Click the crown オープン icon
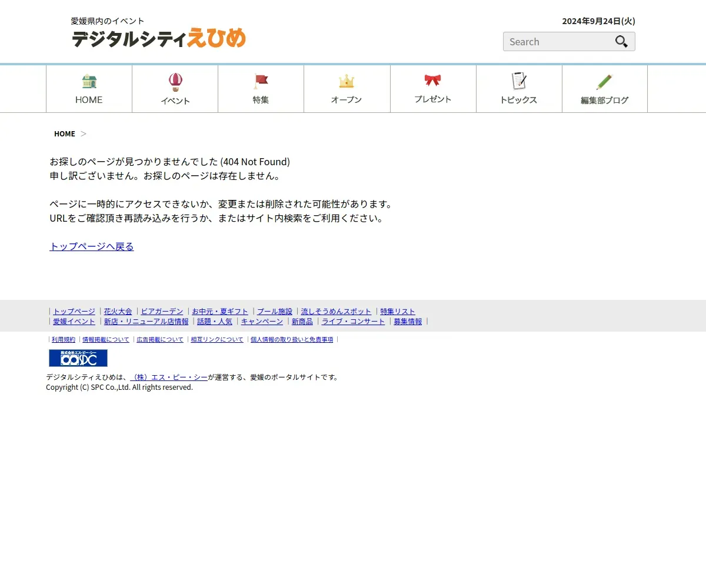706x588 pixels. (347, 81)
